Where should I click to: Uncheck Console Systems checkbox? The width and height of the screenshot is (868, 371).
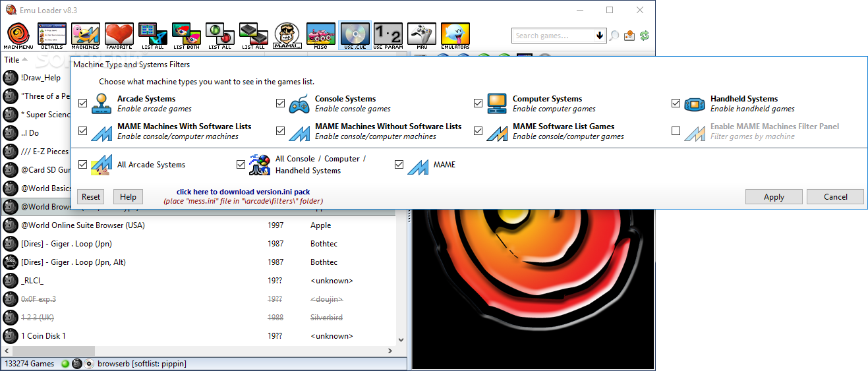click(280, 103)
